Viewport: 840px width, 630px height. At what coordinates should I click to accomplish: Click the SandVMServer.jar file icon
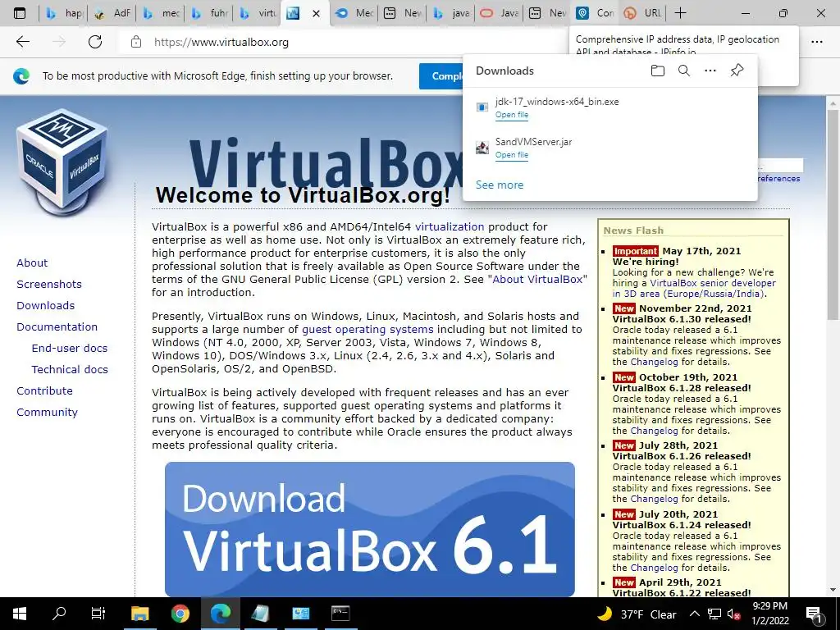(x=482, y=148)
